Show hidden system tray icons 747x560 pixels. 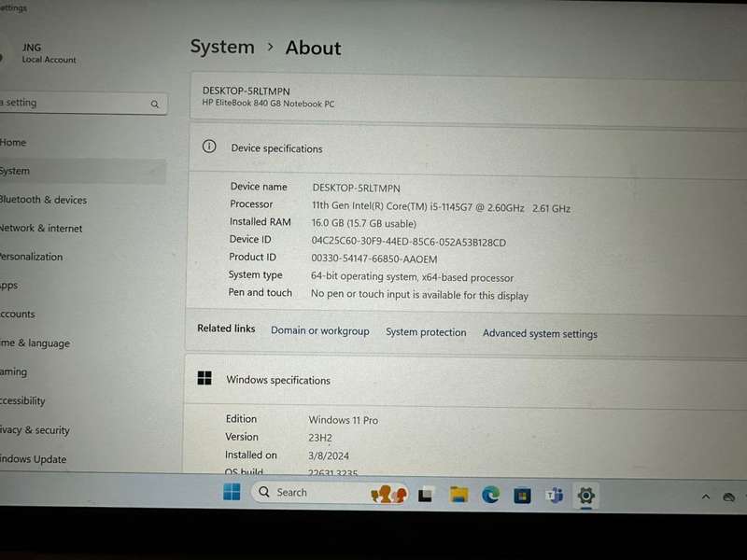click(706, 497)
